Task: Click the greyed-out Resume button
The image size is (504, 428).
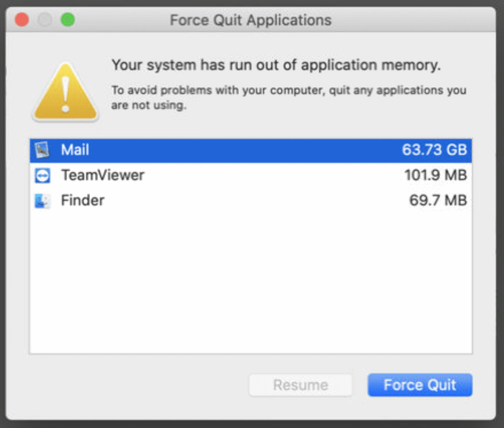Action: pos(300,385)
